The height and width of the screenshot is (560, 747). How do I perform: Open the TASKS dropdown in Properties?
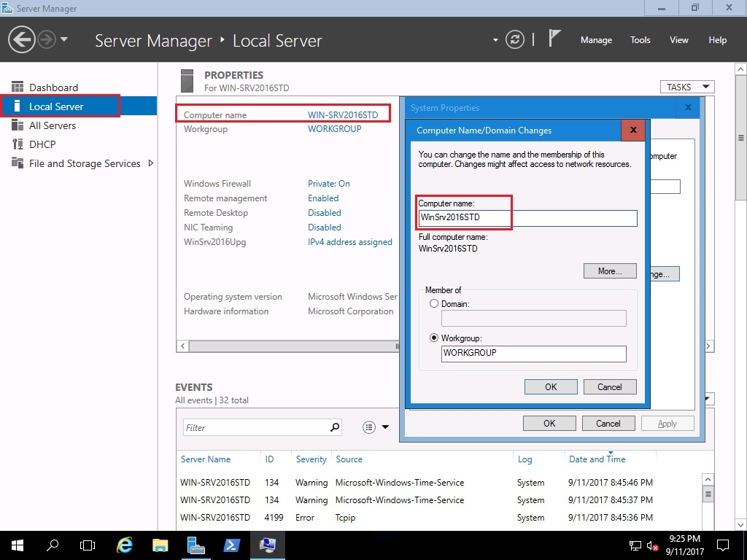686,87
